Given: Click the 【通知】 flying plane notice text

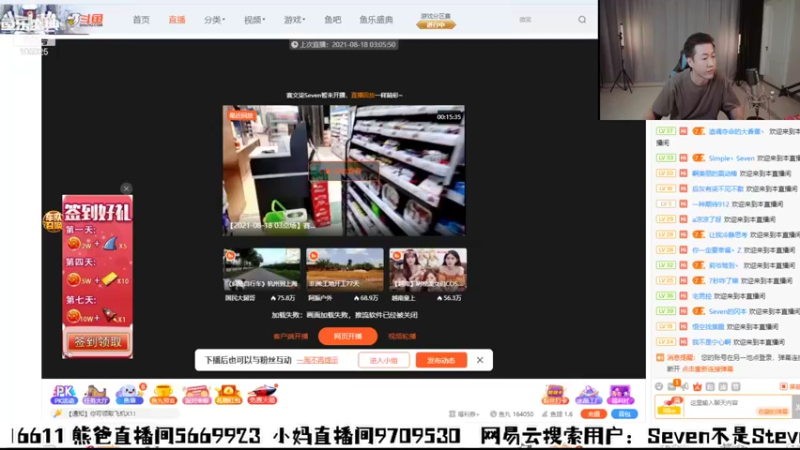Looking at the screenshot, I should pyautogui.click(x=102, y=413).
